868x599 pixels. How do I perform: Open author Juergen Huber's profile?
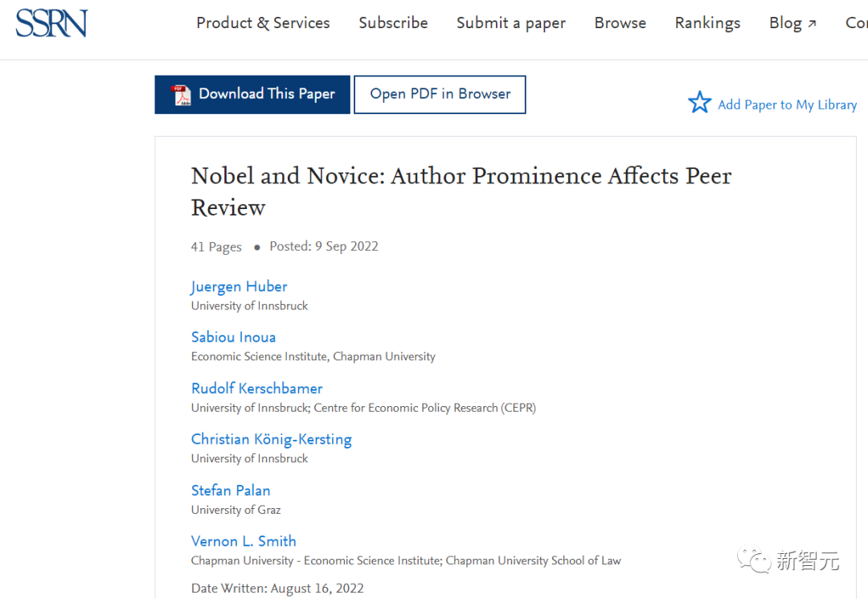coord(239,286)
